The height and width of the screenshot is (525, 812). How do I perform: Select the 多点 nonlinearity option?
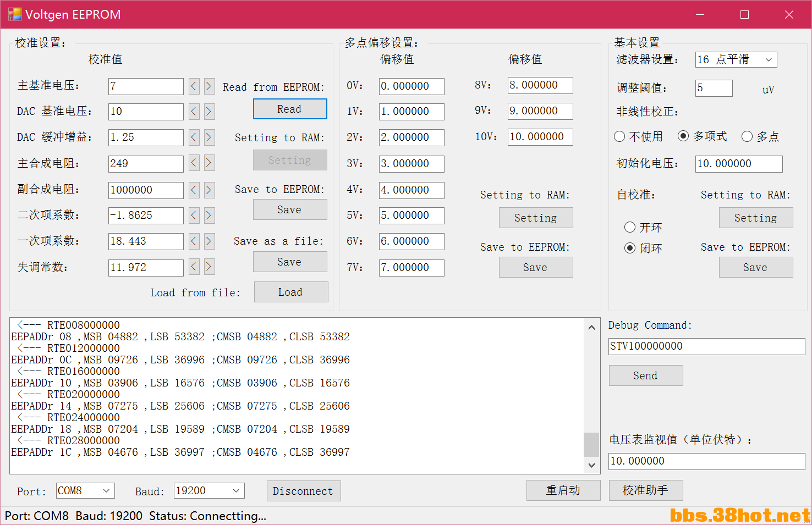click(x=760, y=136)
